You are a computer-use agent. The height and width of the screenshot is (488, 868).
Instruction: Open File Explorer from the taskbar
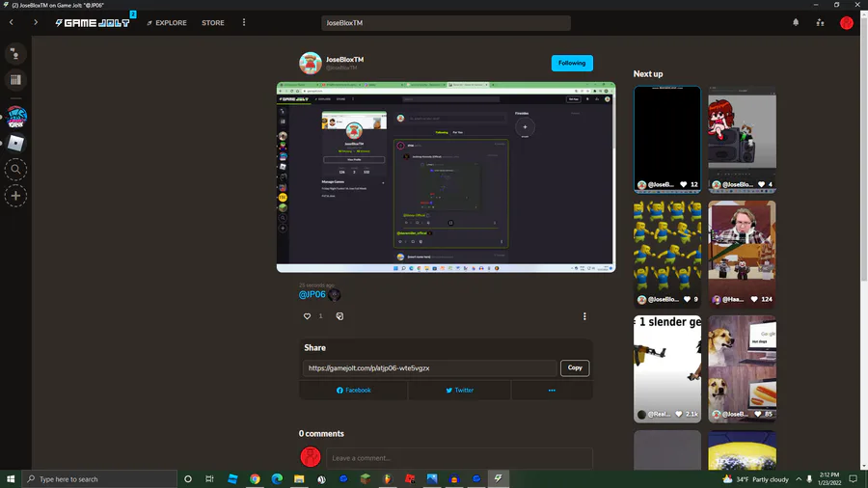(299, 479)
